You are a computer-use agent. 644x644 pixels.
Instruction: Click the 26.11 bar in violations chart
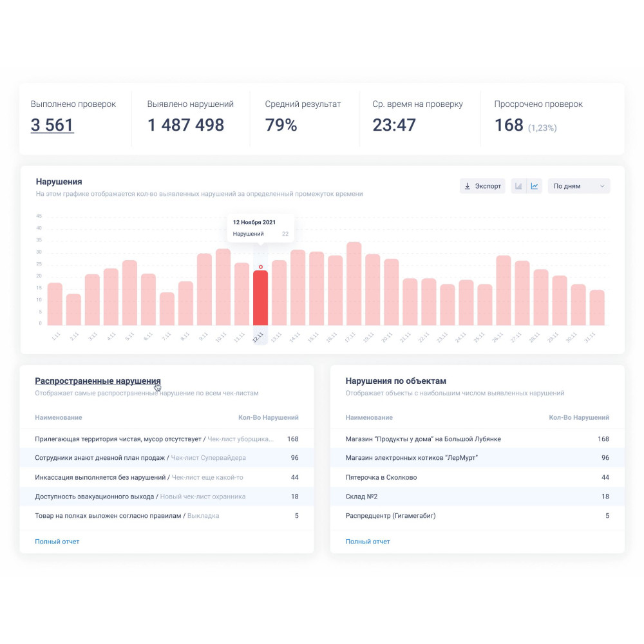(504, 290)
